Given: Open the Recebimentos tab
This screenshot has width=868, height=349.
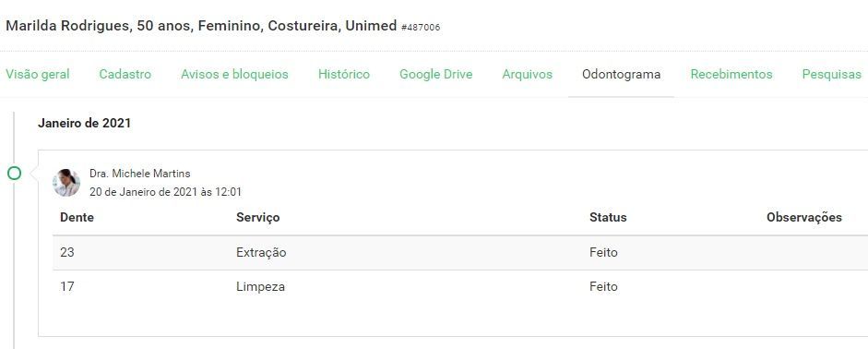Looking at the screenshot, I should [x=731, y=74].
